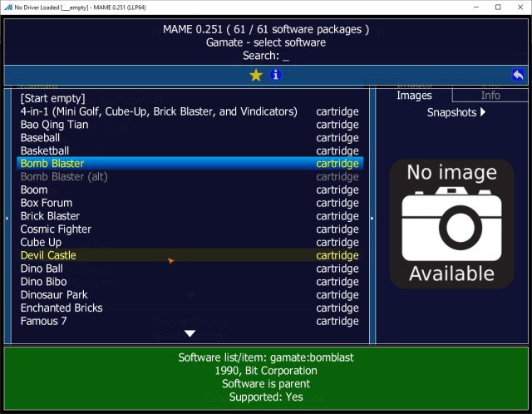Select the Basketball entry

pos(190,150)
